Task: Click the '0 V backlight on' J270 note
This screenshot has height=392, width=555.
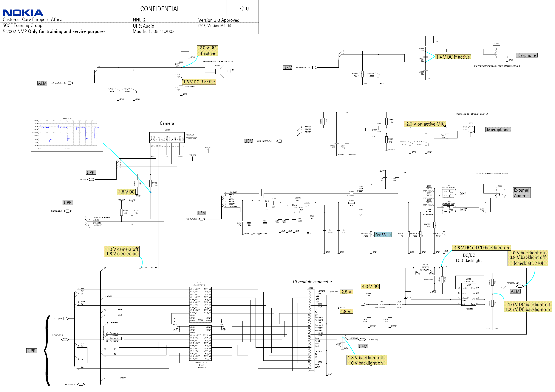Action: (x=528, y=258)
